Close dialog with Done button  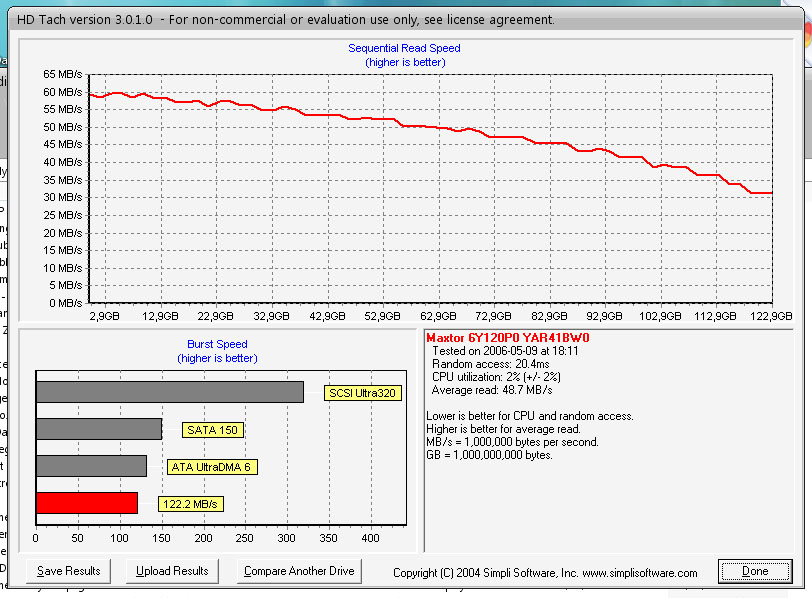tap(755, 571)
